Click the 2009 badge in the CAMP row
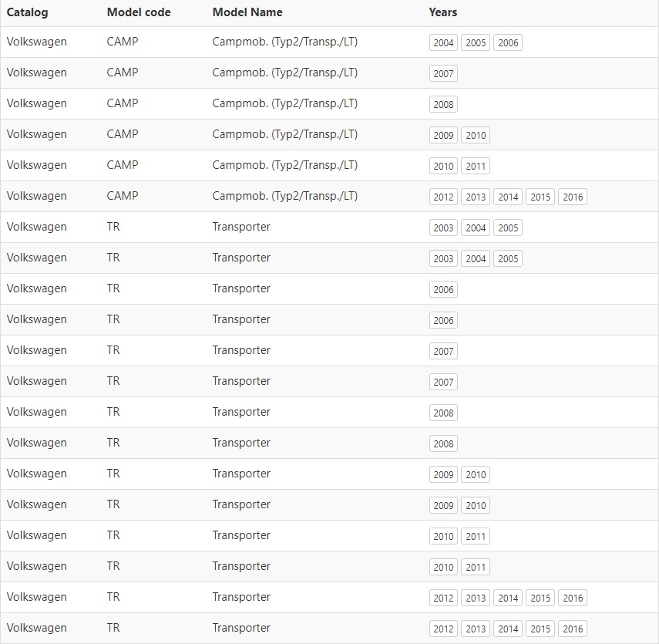659x644 pixels. click(443, 136)
